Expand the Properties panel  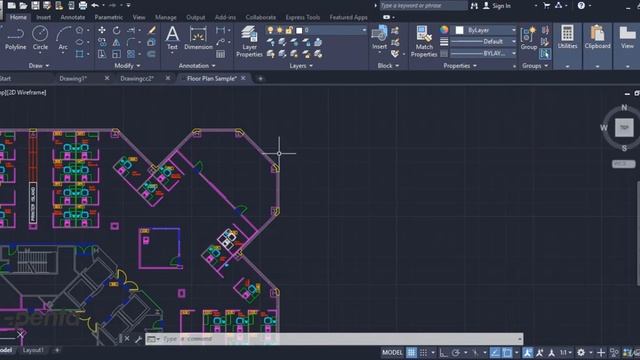(x=460, y=66)
